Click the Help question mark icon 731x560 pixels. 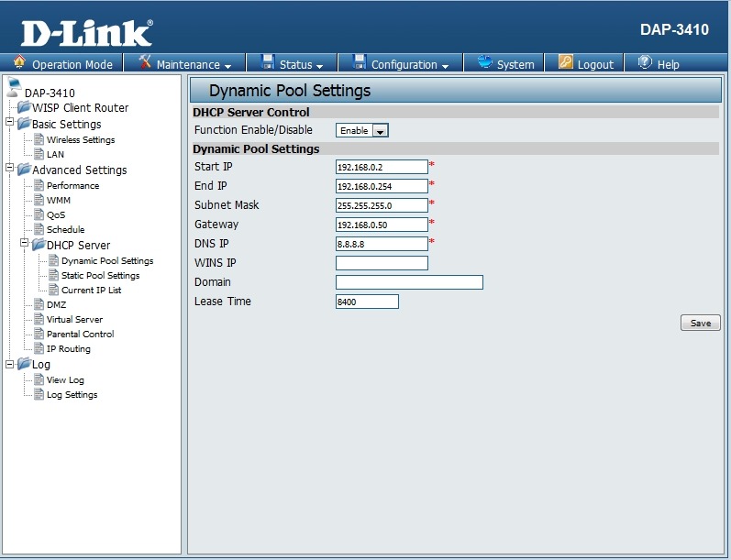tap(644, 63)
